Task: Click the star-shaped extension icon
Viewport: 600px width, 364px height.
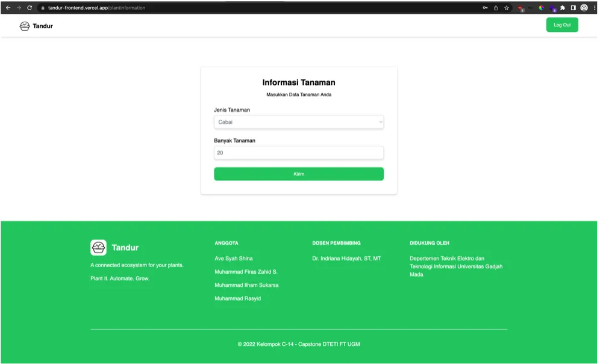Action: (x=561, y=8)
